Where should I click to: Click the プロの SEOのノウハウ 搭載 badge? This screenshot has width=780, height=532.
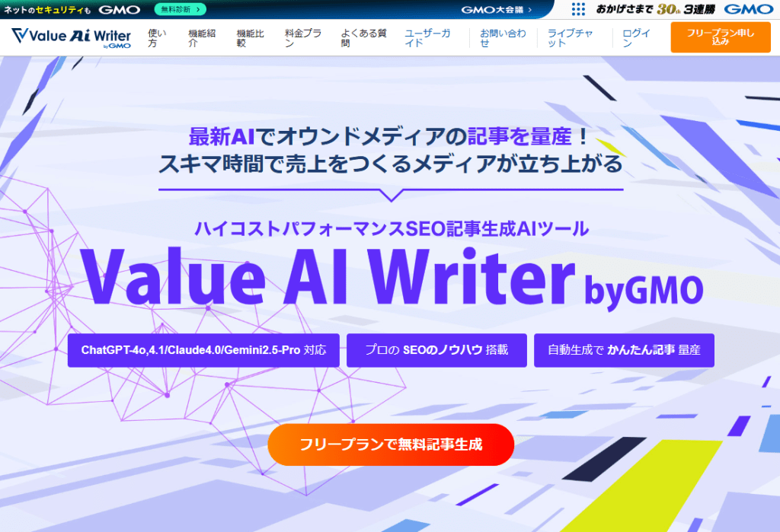pos(436,351)
